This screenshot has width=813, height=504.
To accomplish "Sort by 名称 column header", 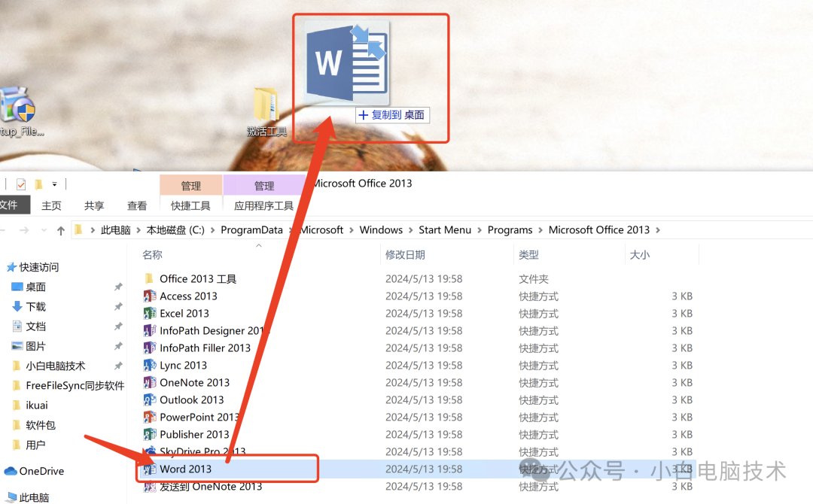I will (152, 255).
